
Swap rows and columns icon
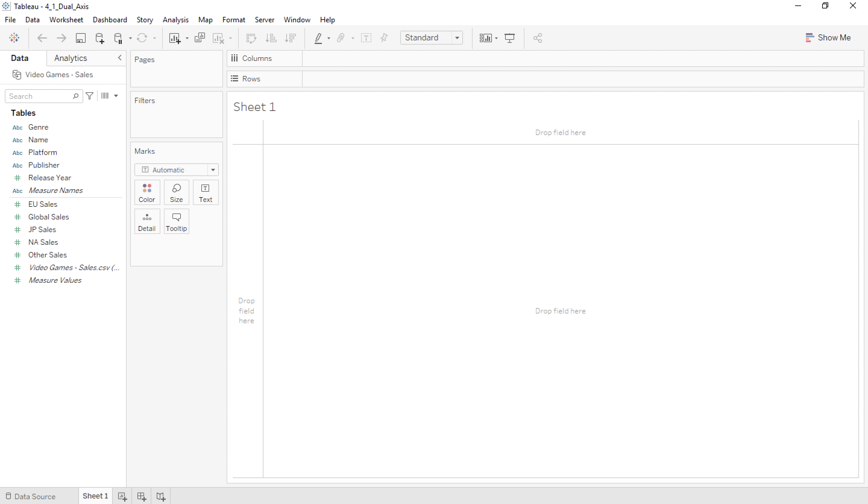pyautogui.click(x=251, y=38)
